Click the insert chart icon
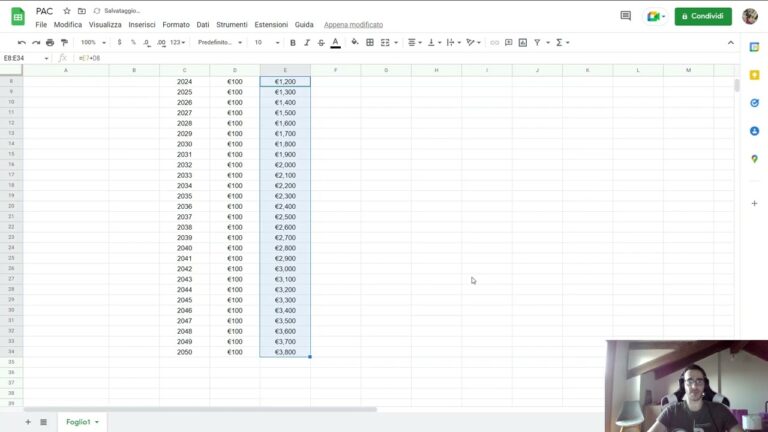The height and width of the screenshot is (432, 768). click(523, 43)
